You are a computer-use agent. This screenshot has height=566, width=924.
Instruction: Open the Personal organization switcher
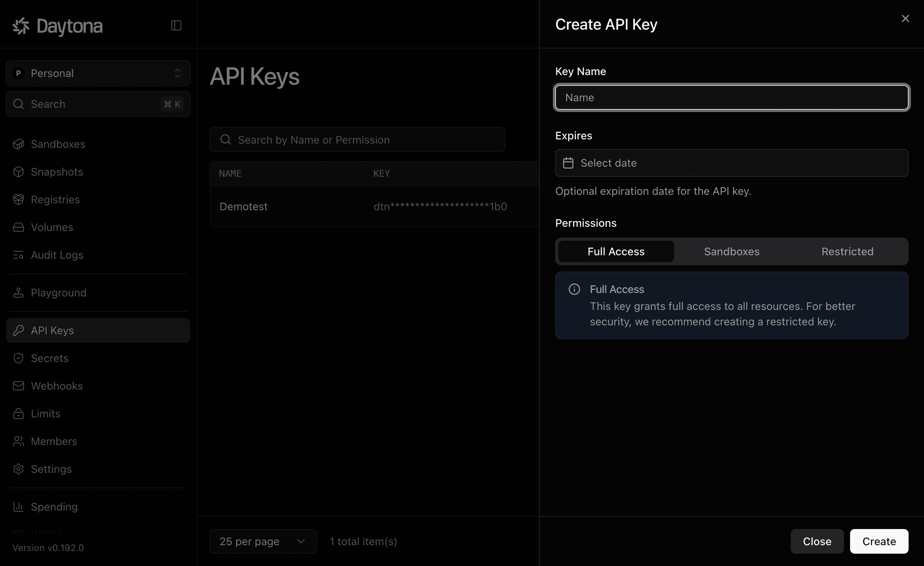point(98,73)
